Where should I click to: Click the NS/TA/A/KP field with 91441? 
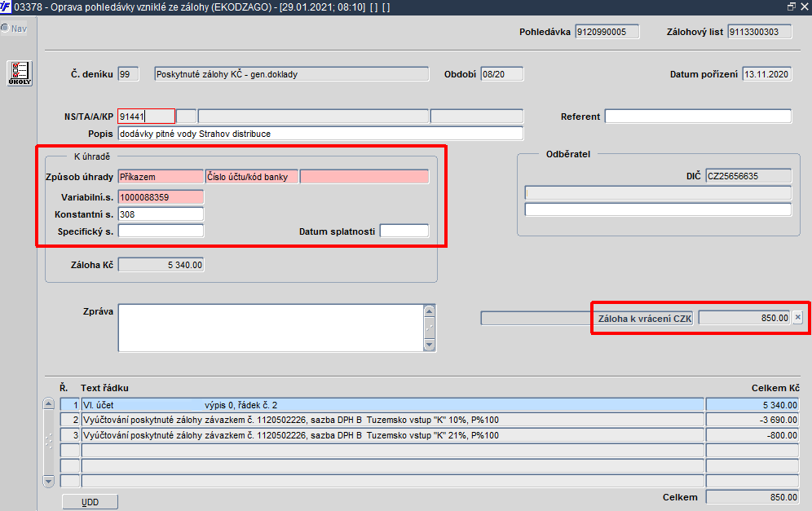[x=147, y=117]
